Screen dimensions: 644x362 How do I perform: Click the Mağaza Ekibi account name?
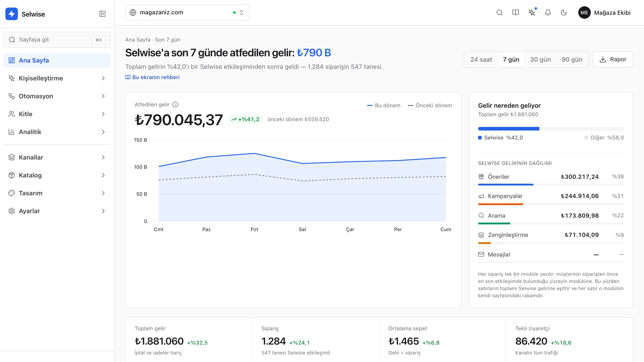(x=612, y=13)
